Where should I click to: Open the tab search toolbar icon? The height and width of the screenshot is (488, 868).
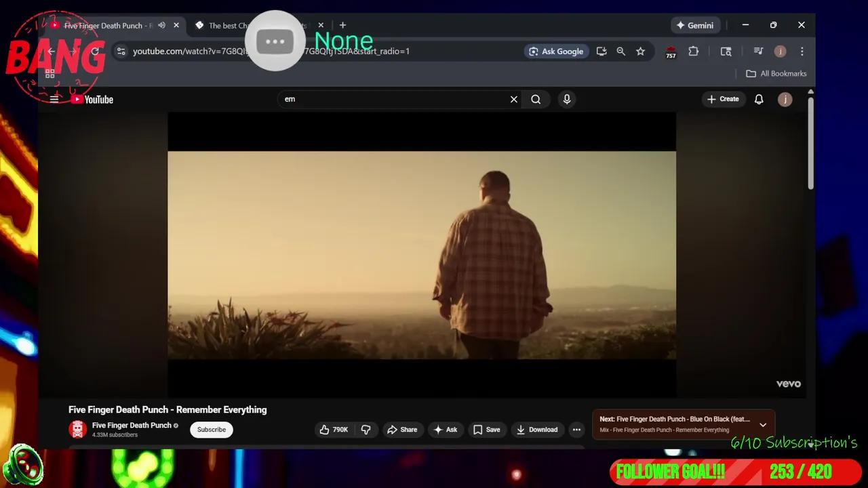(x=726, y=52)
